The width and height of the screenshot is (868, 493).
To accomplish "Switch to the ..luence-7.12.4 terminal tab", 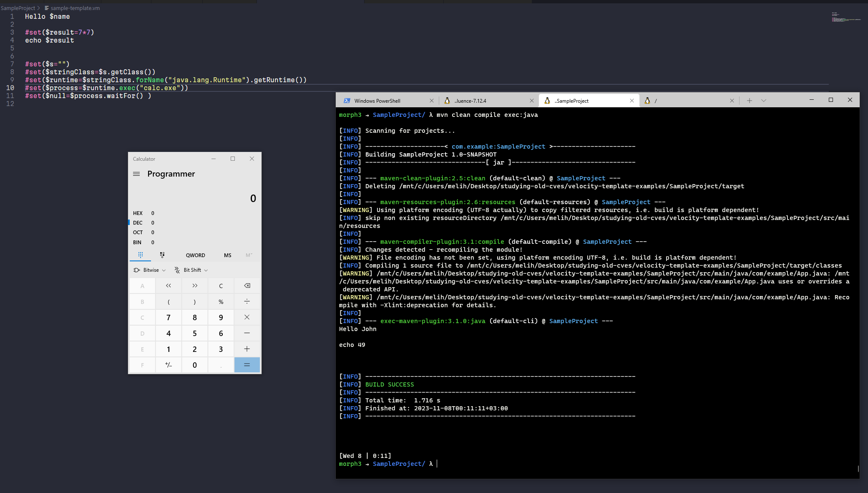I will pyautogui.click(x=488, y=101).
